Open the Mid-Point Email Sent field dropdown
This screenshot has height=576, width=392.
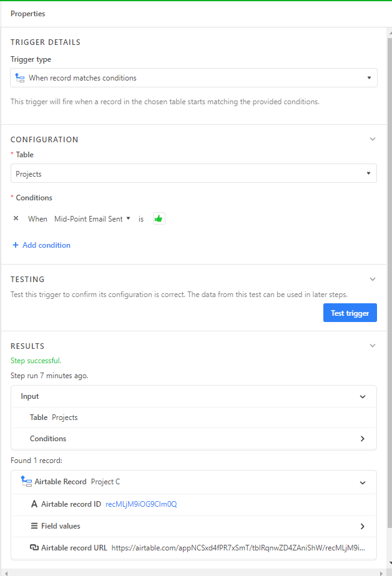pyautogui.click(x=92, y=219)
